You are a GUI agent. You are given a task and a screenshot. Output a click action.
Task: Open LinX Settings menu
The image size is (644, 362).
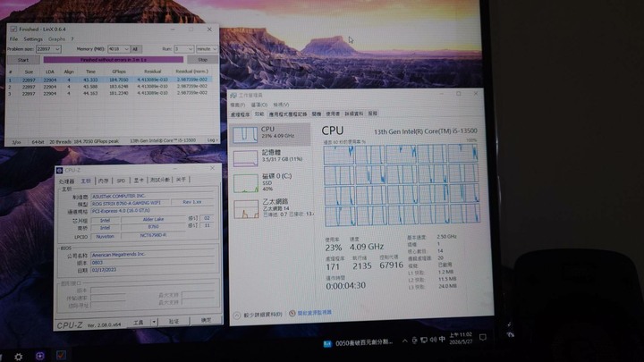(x=33, y=39)
